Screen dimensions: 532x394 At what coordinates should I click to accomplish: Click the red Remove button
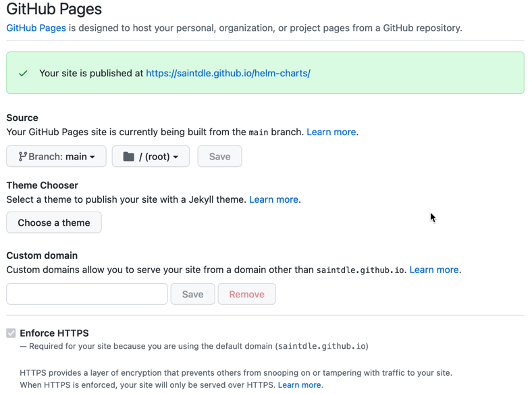[x=246, y=294]
